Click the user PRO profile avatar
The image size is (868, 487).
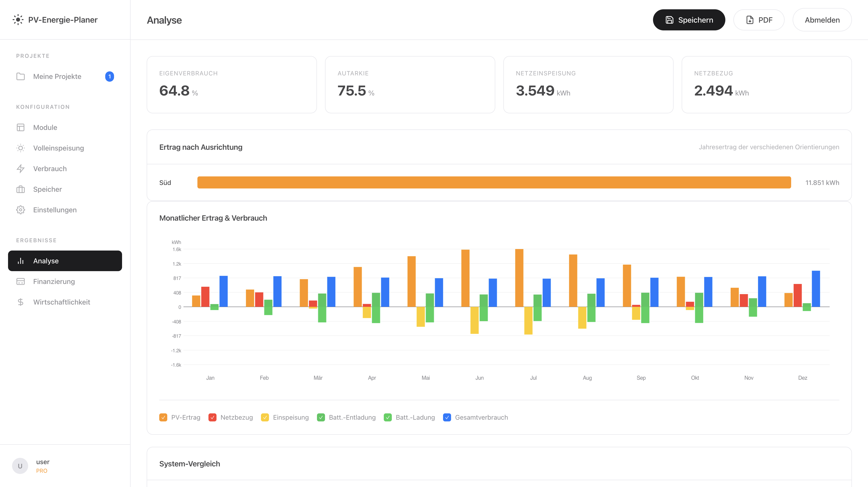pyautogui.click(x=20, y=465)
